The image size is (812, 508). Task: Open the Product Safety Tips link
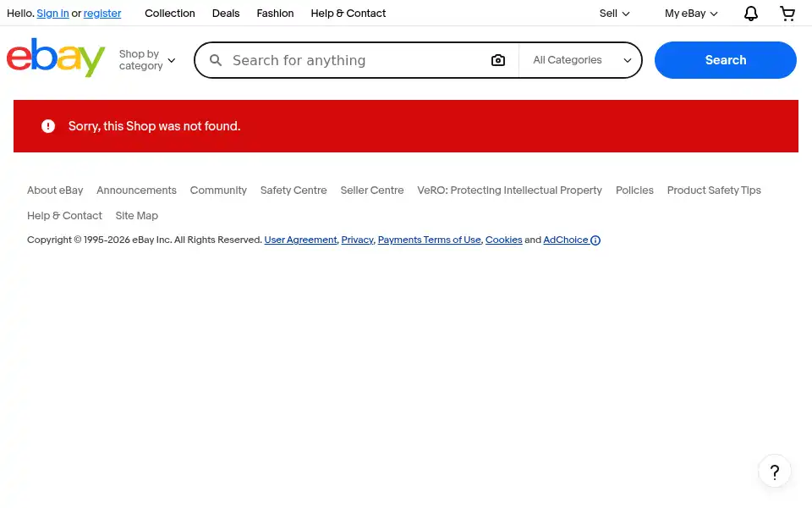714,190
